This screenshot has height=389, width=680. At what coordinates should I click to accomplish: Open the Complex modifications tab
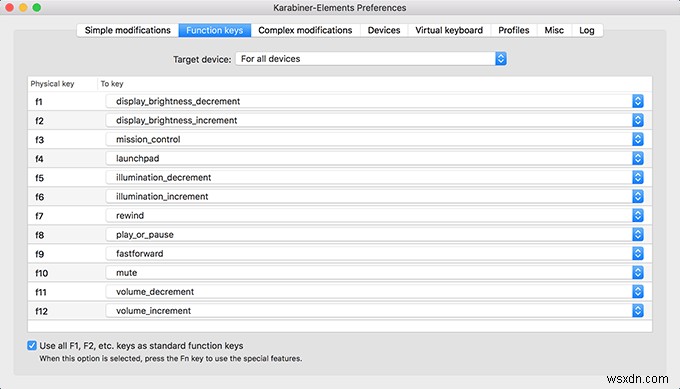305,30
